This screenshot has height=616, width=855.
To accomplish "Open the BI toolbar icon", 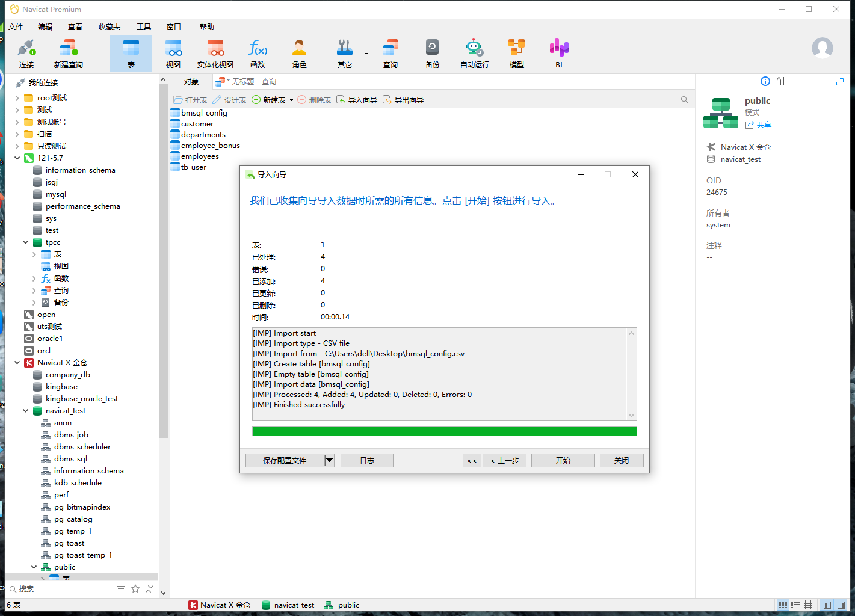I will click(559, 54).
